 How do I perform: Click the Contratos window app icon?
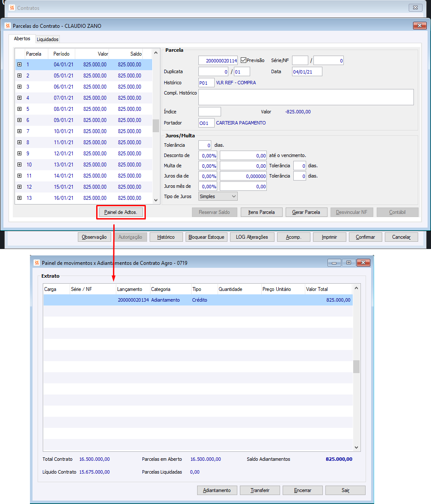pyautogui.click(x=12, y=8)
